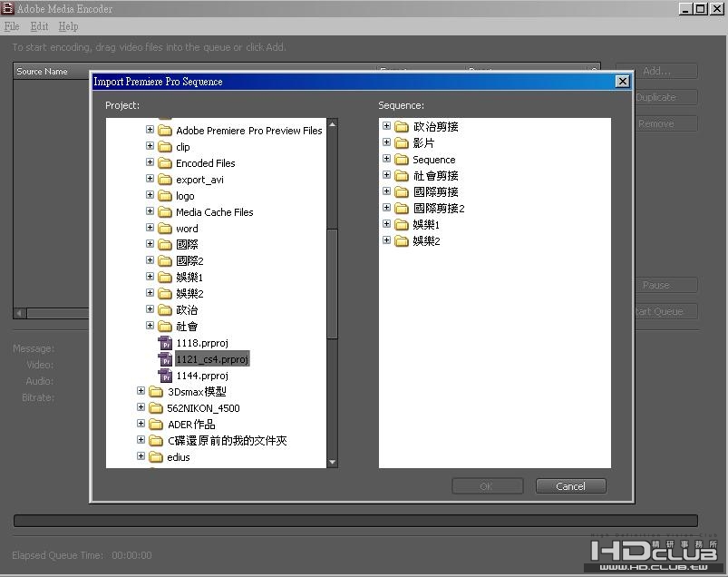The image size is (728, 577).
Task: Click the queue list scroll left arrow
Action: tap(20, 313)
